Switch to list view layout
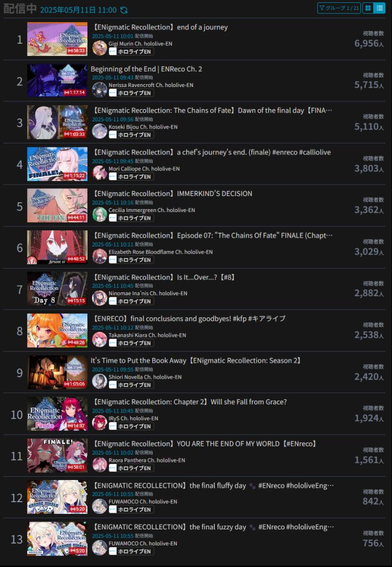392x567 pixels. [379, 8]
